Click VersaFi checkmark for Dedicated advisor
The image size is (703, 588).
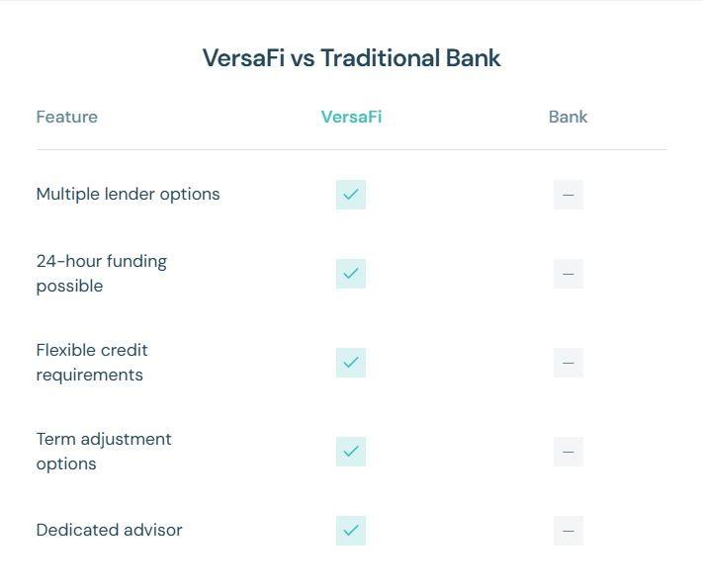351,531
